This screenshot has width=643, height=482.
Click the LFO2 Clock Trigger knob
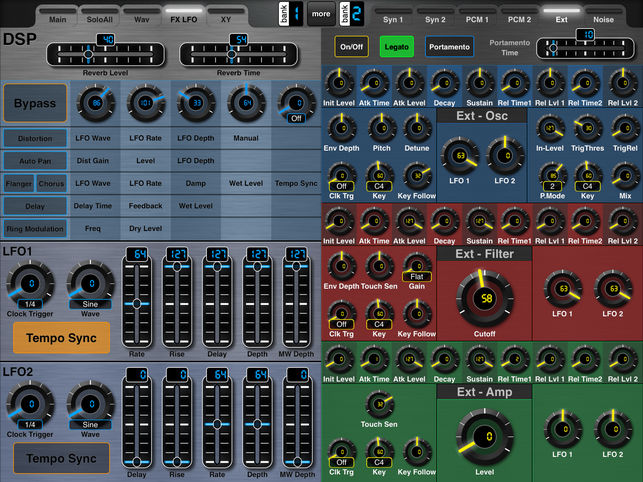coord(28,406)
